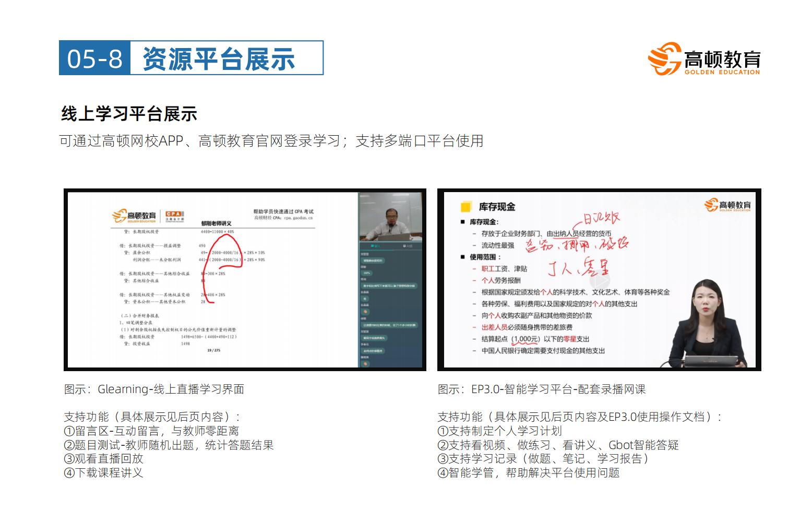Screen dimensions: 812x522
Task: Click the 使用范围 bullet in the course video
Action: (481, 257)
